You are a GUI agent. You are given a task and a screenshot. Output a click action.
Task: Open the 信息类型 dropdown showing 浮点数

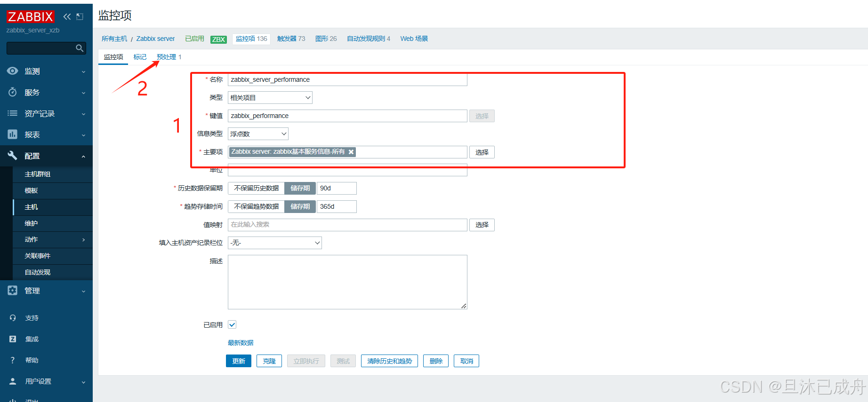click(x=258, y=134)
